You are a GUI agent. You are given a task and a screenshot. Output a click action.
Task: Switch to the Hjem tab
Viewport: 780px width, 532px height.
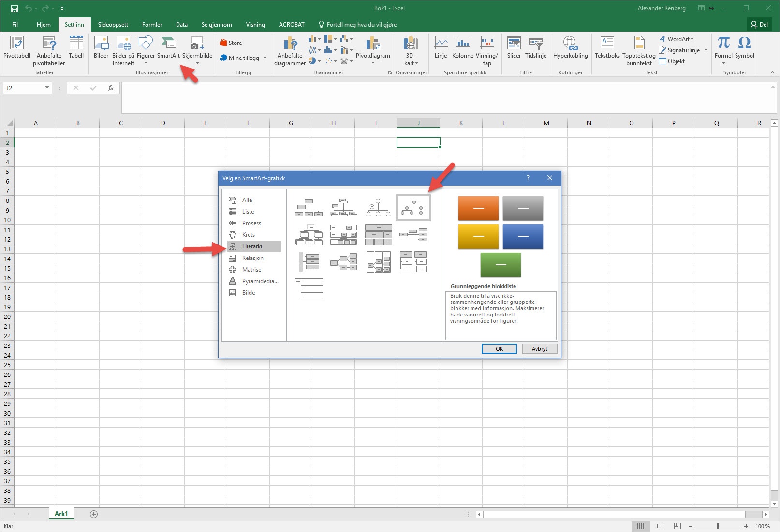[x=44, y=25]
